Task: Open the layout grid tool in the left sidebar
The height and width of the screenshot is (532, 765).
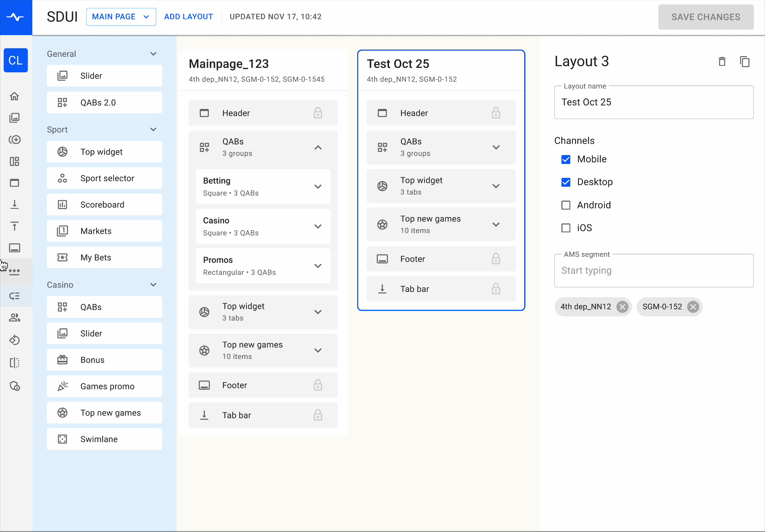Action: pyautogui.click(x=14, y=161)
